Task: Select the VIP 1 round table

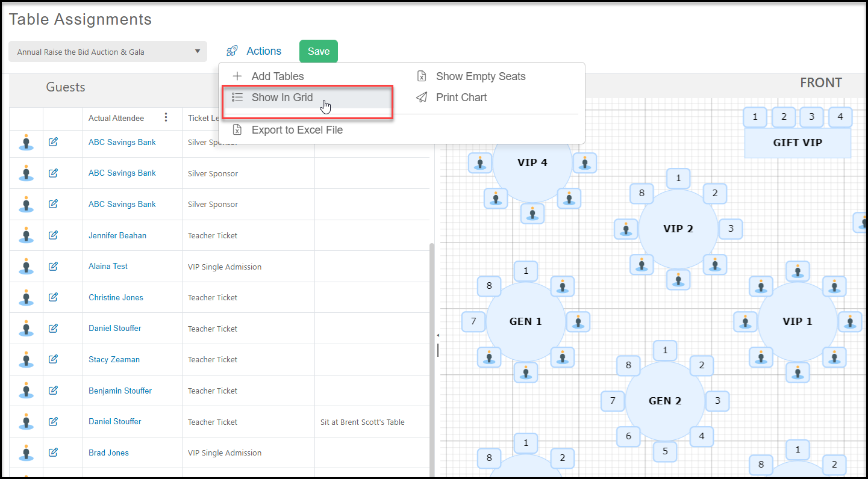Action: coord(798,321)
